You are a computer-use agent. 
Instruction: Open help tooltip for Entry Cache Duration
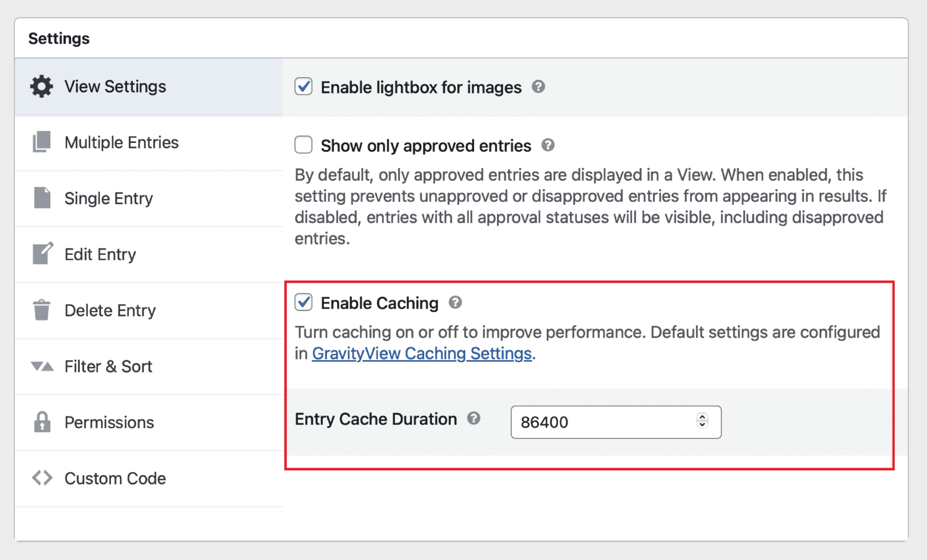tap(475, 418)
